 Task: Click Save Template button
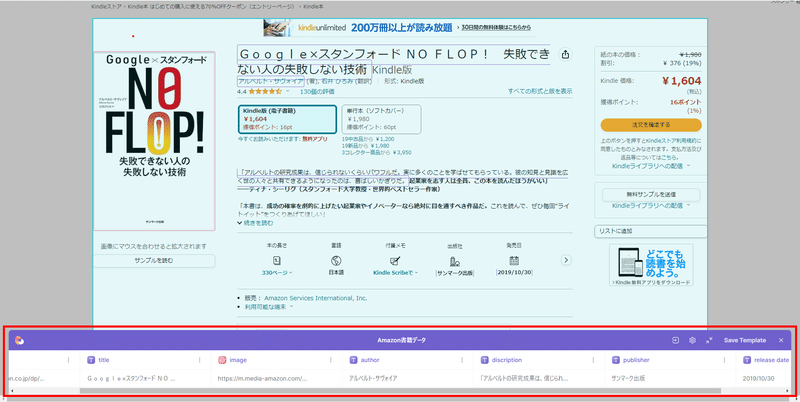pyautogui.click(x=745, y=340)
